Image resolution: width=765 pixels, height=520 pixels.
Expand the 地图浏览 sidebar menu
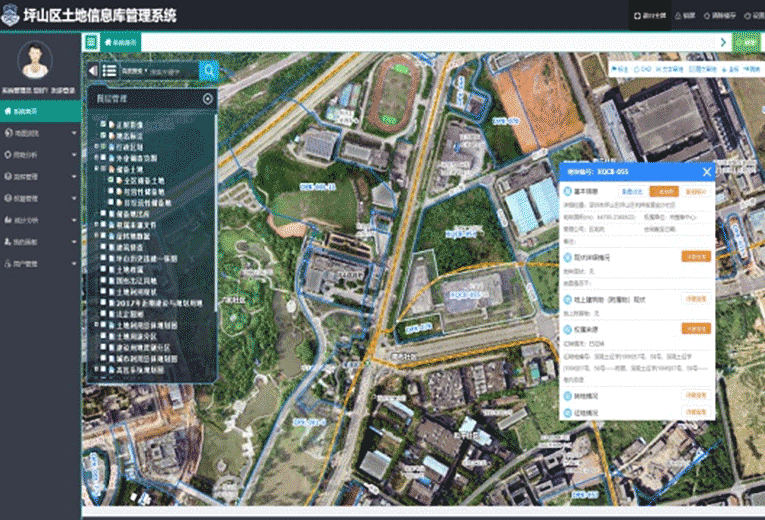click(x=40, y=132)
